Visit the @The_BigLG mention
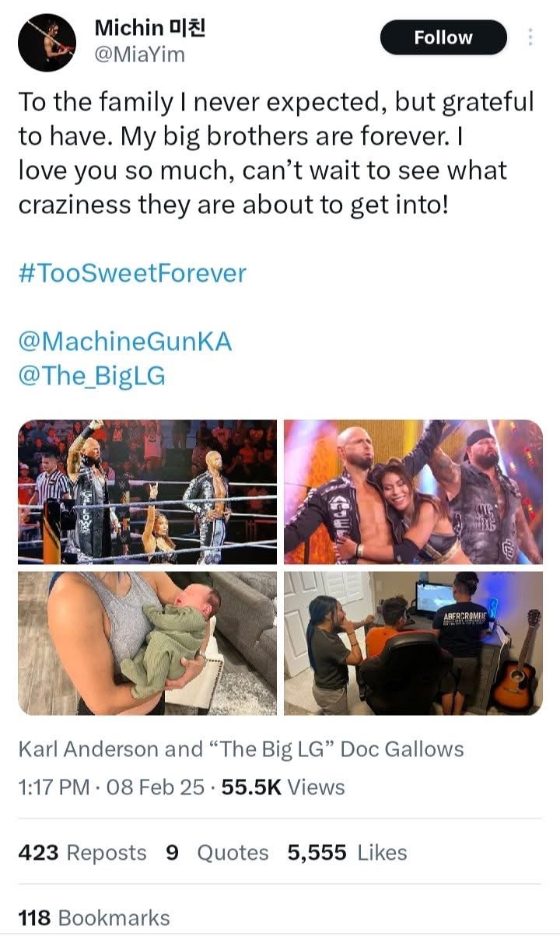Image resolution: width=560 pixels, height=936 pixels. point(91,375)
